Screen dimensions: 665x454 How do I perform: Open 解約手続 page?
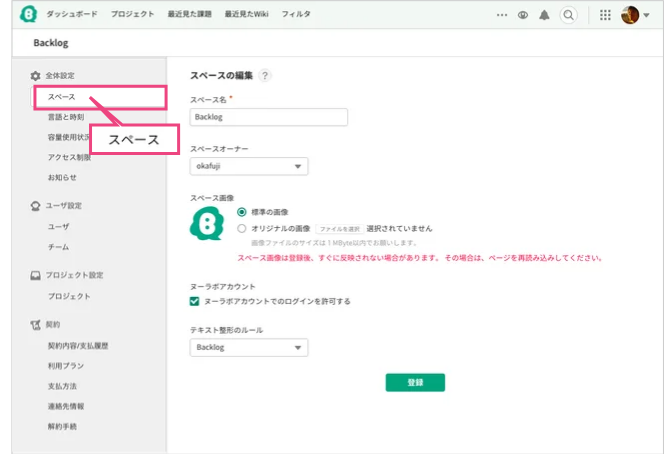(62, 426)
